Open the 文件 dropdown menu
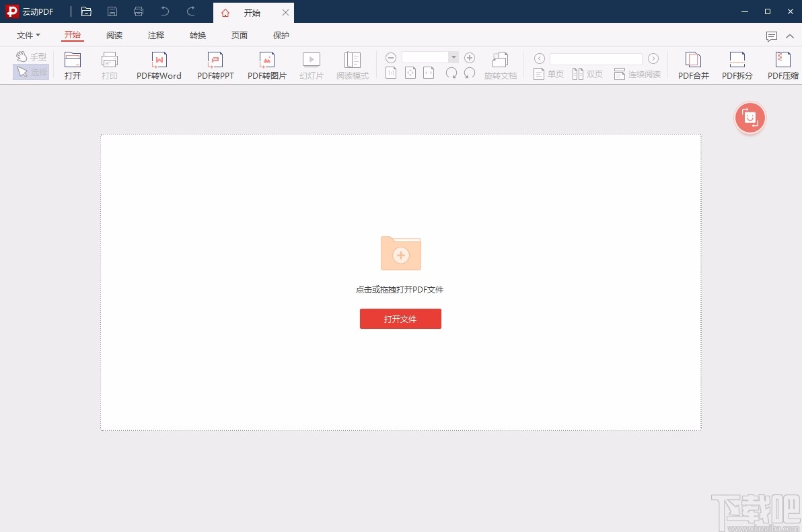 28,35
